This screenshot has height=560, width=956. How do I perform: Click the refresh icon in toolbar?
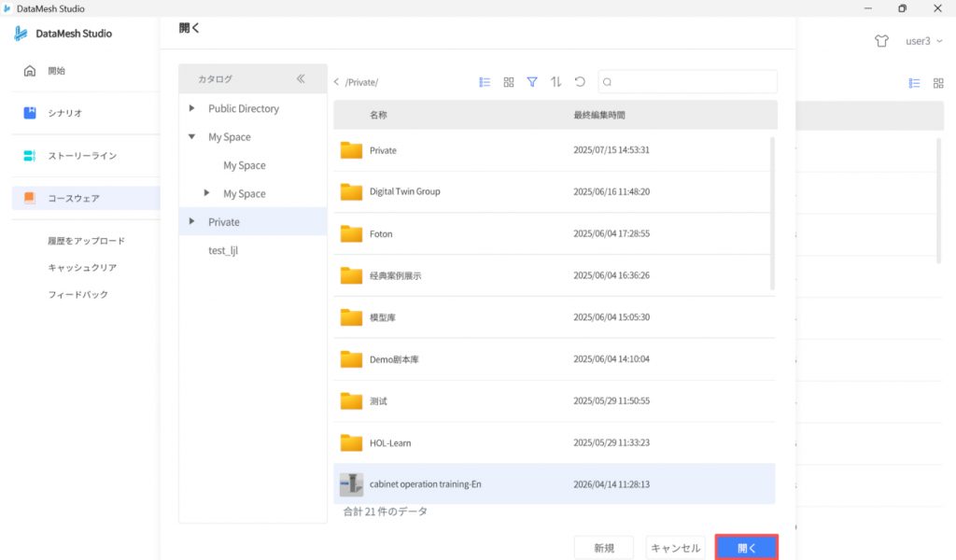(x=580, y=82)
